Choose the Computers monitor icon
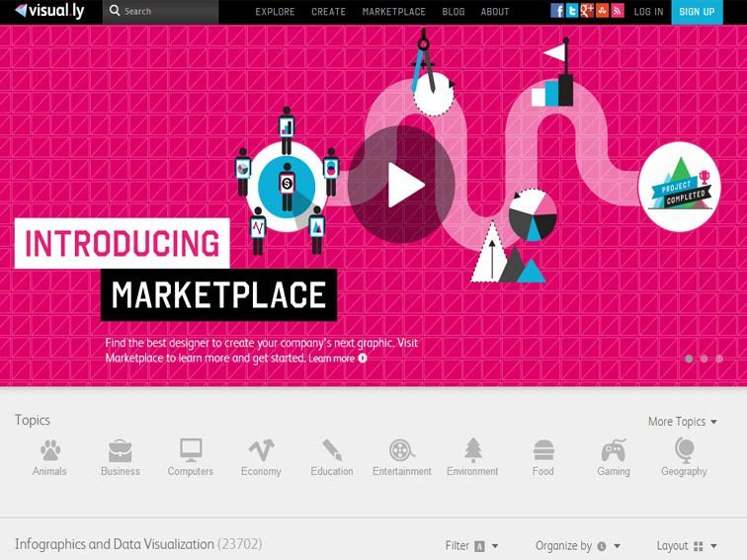This screenshot has width=747, height=560. (191, 450)
